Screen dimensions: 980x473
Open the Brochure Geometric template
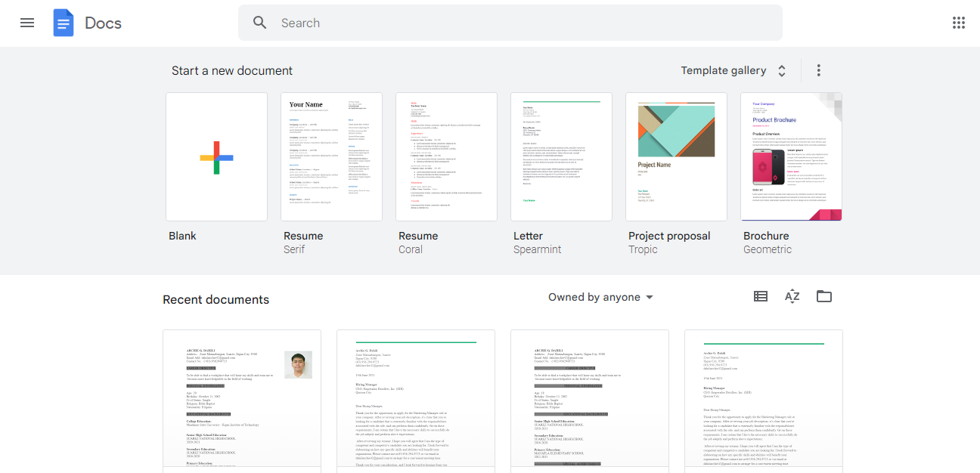pos(791,156)
